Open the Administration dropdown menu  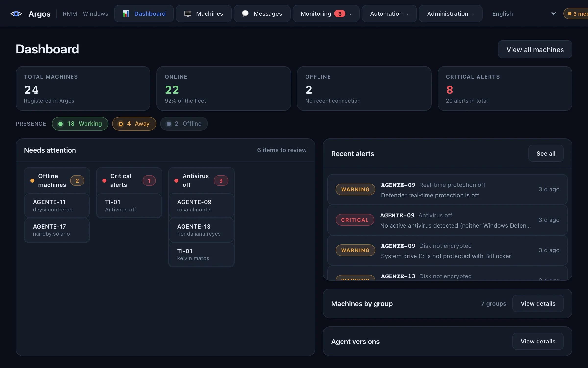click(451, 14)
